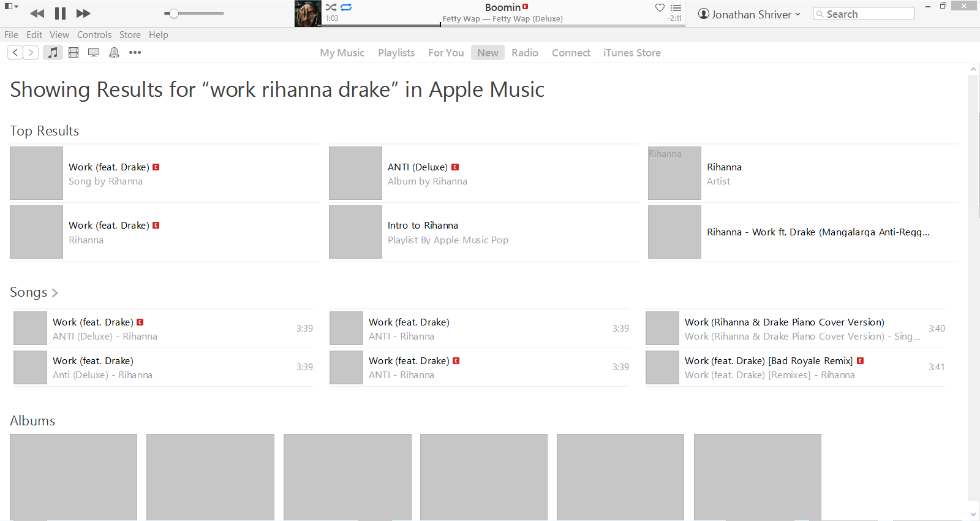Open the Up Next list icon
980x521 pixels.
coord(676,8)
